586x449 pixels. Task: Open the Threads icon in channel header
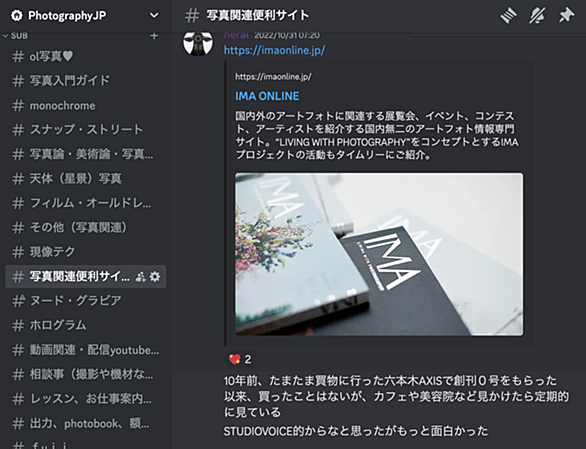(508, 16)
